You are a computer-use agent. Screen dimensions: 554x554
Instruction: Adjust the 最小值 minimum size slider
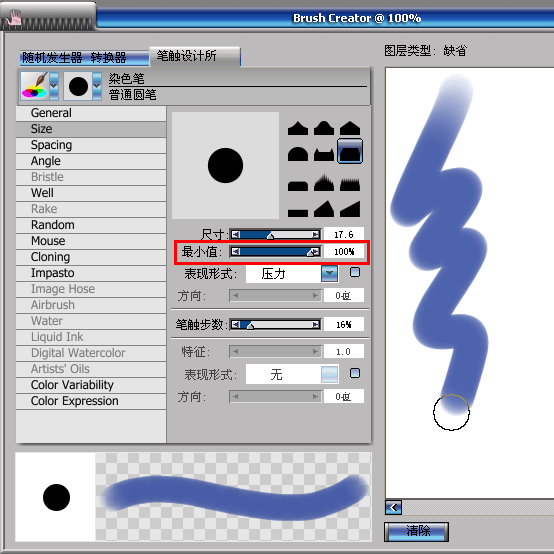tap(275, 252)
